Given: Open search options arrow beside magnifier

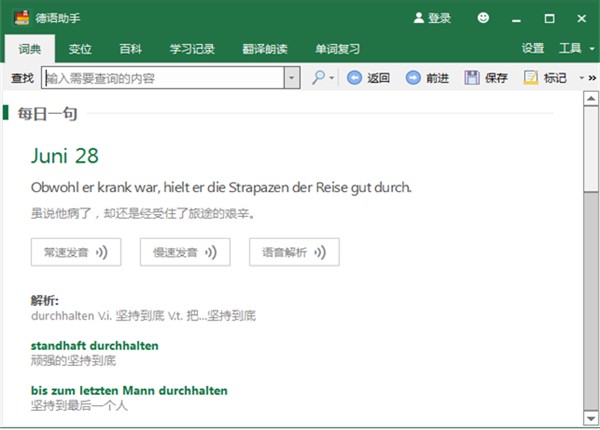Looking at the screenshot, I should click(333, 79).
